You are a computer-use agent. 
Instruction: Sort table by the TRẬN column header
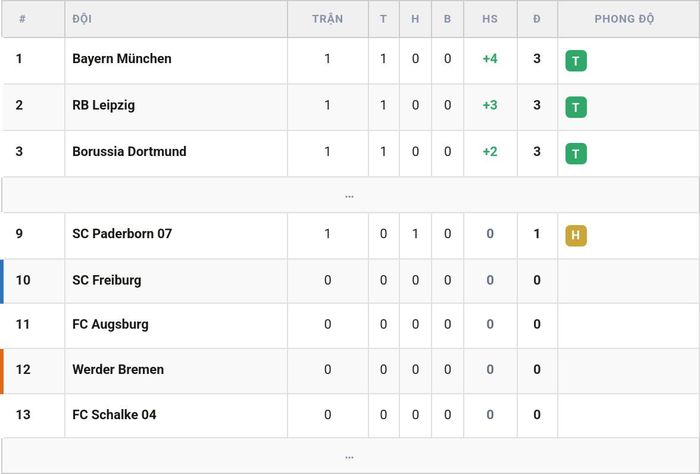[328, 19]
